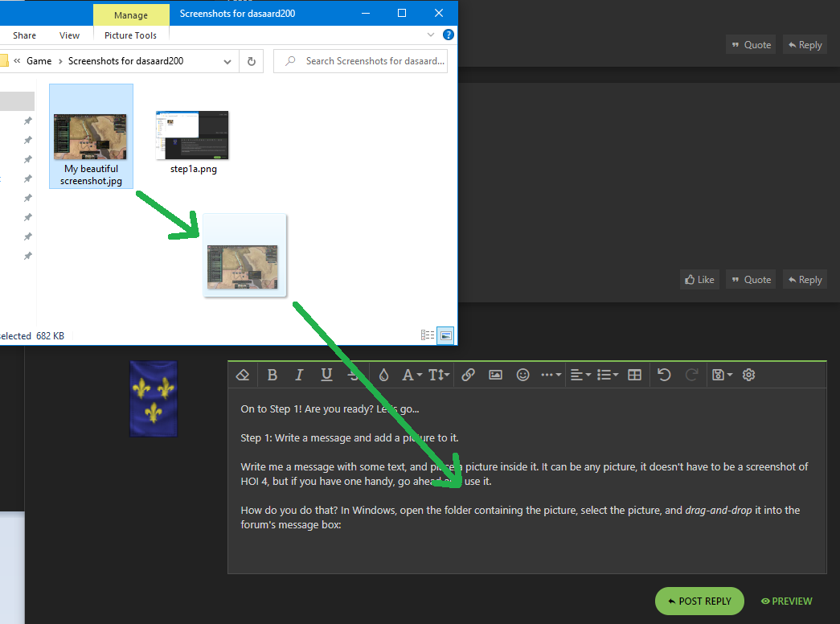Toggle underline formatting in message editor

click(x=326, y=375)
